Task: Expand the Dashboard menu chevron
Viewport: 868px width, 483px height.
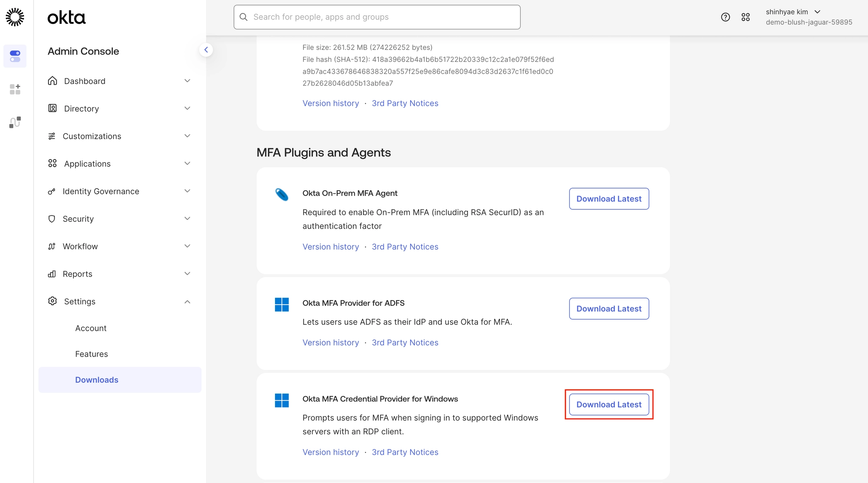Action: click(187, 80)
